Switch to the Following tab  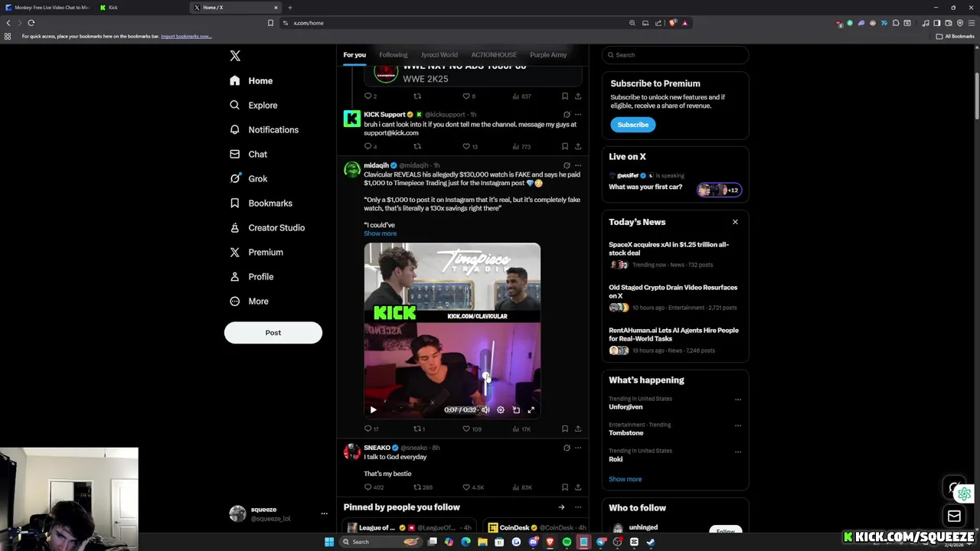[x=393, y=54]
